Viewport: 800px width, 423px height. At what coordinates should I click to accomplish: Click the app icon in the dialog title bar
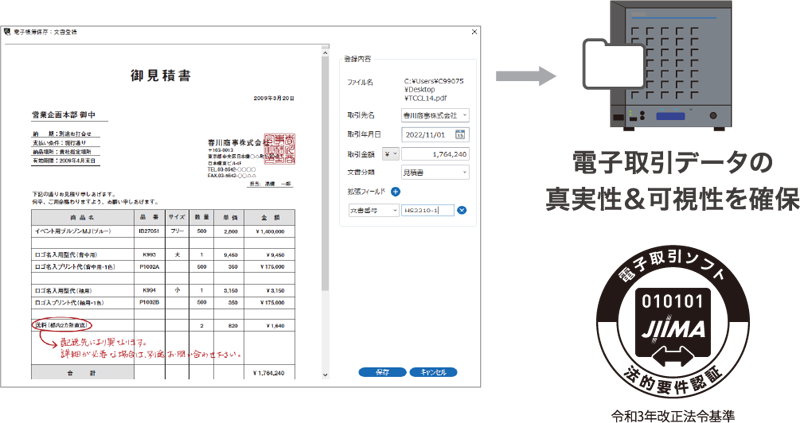pyautogui.click(x=7, y=32)
